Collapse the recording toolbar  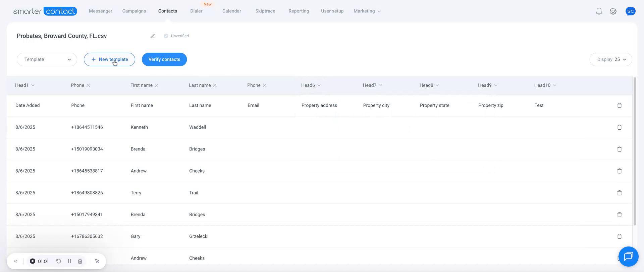[15, 261]
